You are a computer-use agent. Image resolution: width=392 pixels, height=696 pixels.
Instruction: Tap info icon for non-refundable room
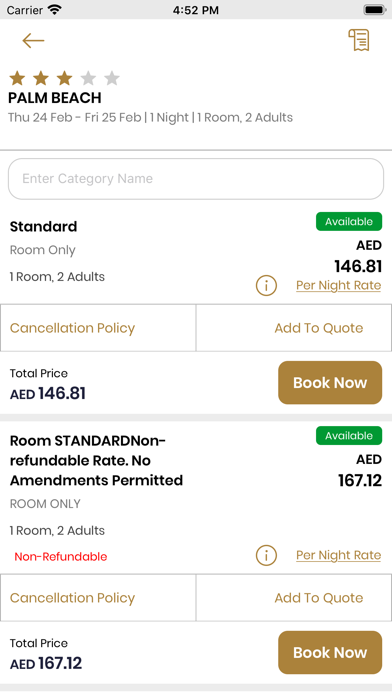(266, 555)
